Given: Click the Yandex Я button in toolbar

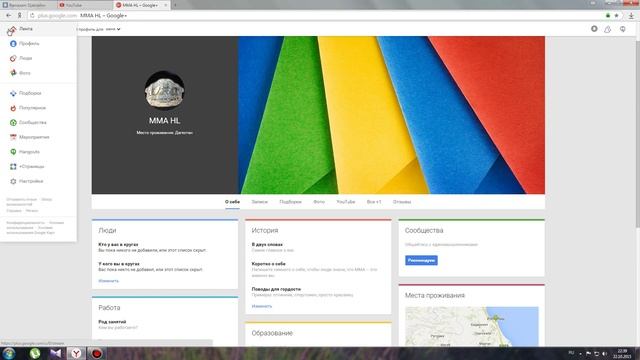Looking at the screenshot, I should [x=19, y=16].
